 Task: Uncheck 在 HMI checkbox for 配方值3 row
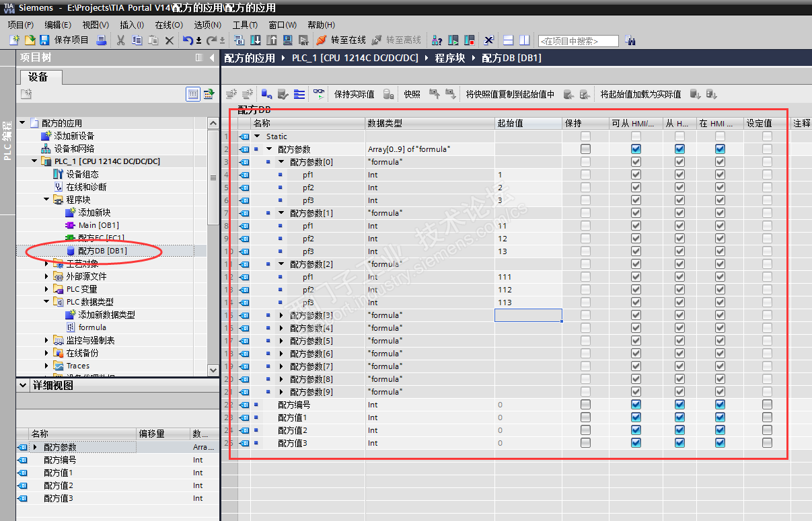(720, 443)
